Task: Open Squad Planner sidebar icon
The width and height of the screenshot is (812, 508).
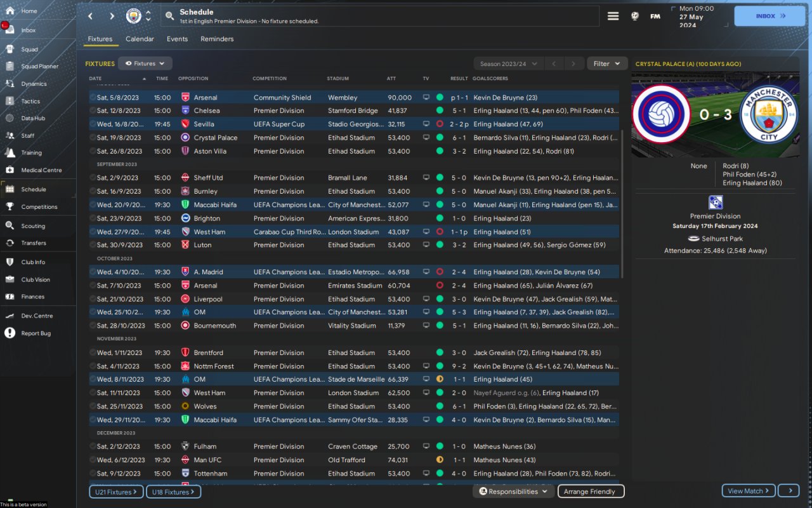Action: click(x=10, y=66)
